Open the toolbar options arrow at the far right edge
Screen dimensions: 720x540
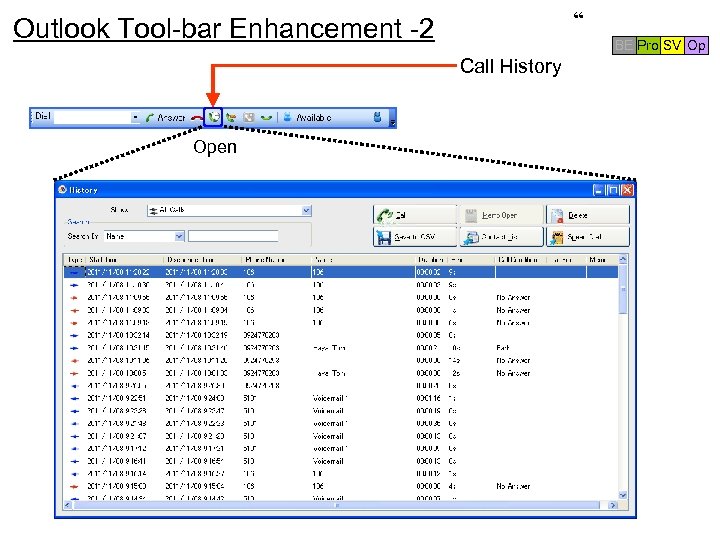(x=393, y=118)
